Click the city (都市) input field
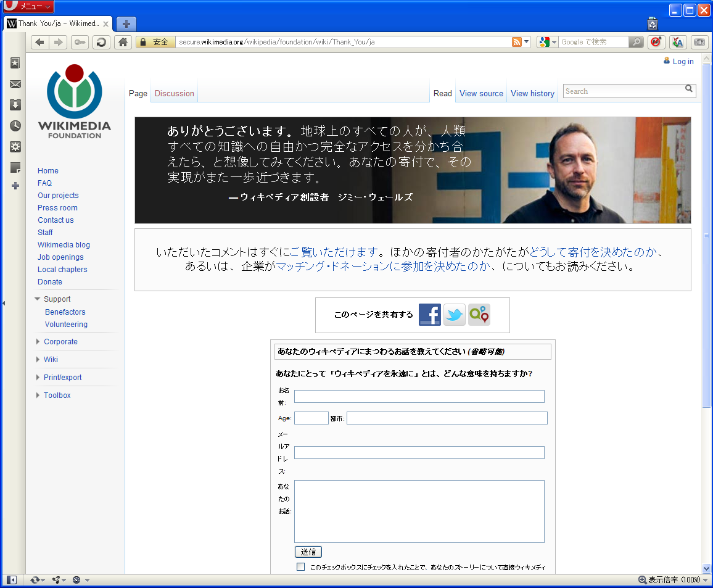 [x=447, y=418]
